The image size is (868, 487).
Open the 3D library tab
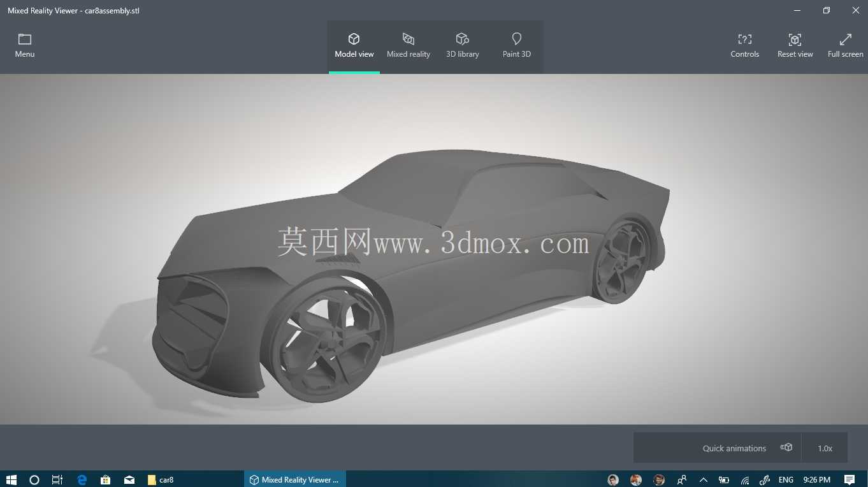[463, 47]
